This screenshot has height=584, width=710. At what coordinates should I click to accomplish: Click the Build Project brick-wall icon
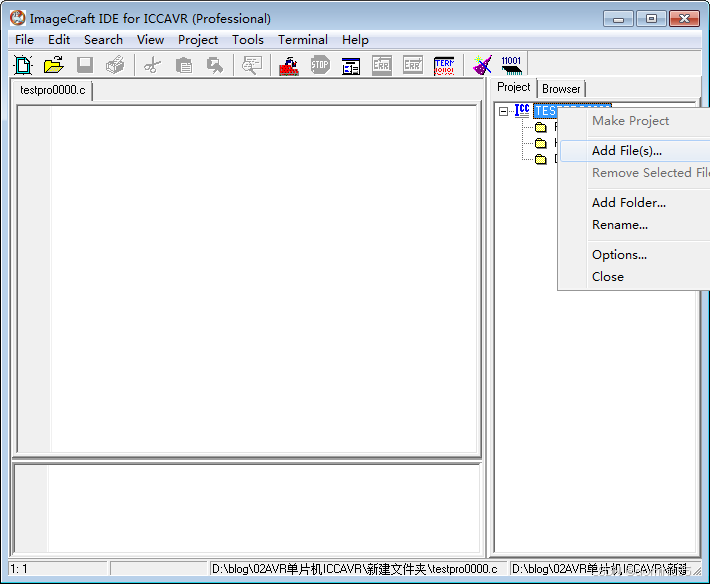[x=289, y=65]
